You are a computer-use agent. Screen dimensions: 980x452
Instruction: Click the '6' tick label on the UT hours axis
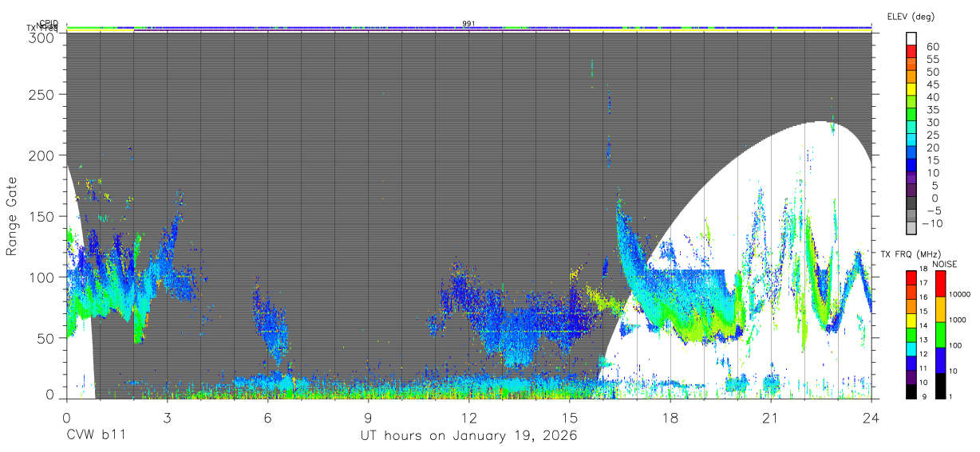267,417
